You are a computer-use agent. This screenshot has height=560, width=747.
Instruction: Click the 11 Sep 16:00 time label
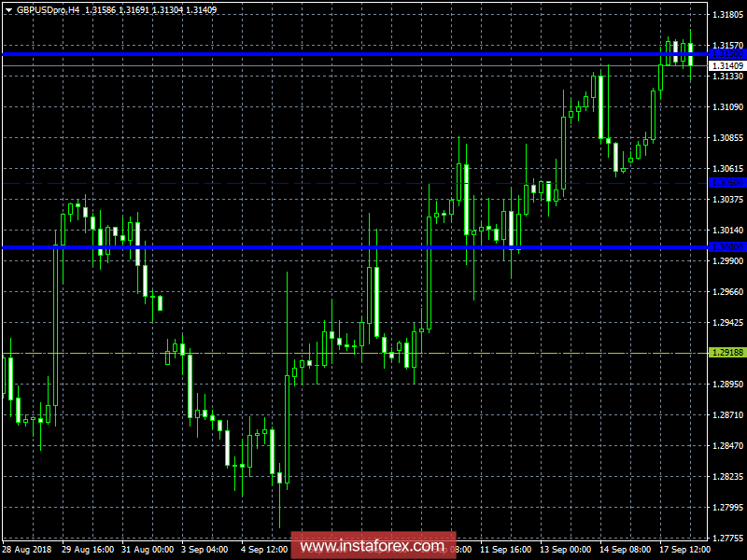505,550
